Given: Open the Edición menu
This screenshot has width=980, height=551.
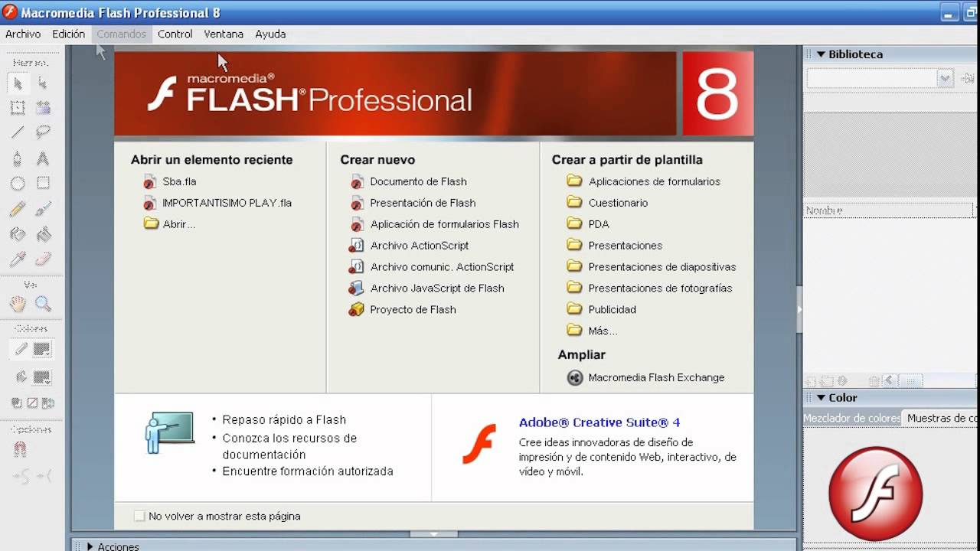Looking at the screenshot, I should click(68, 34).
